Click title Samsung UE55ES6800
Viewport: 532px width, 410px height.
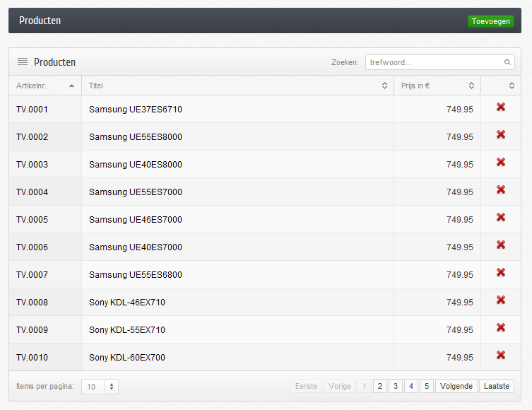point(136,274)
